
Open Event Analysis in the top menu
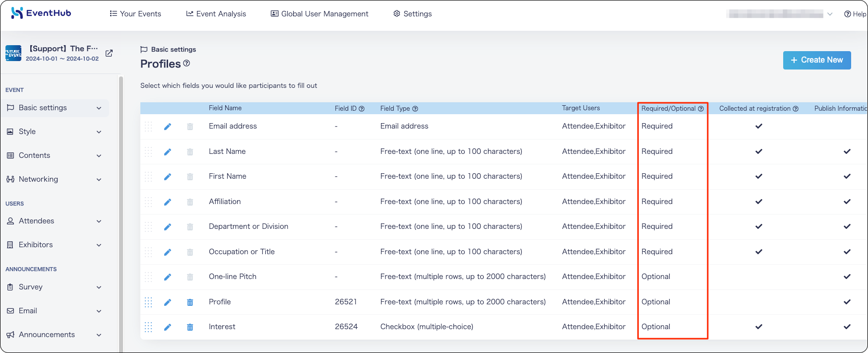coord(216,14)
